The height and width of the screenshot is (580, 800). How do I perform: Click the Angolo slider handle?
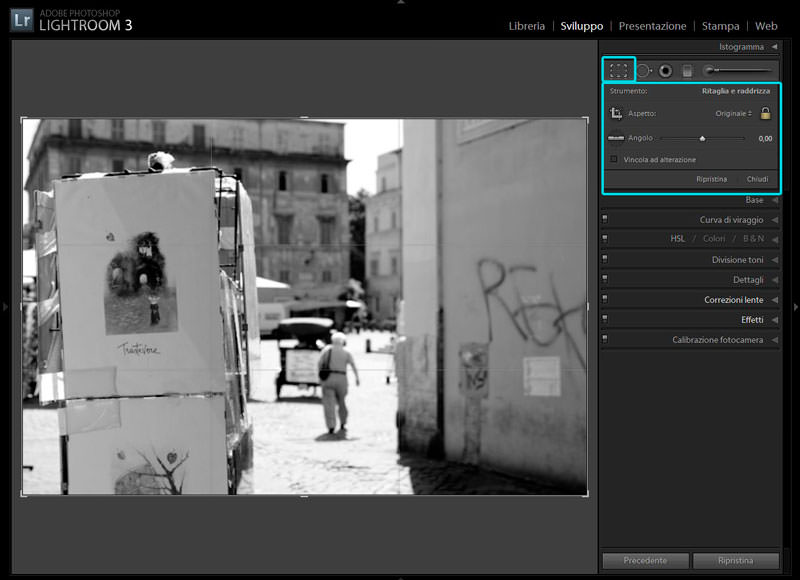click(x=702, y=139)
